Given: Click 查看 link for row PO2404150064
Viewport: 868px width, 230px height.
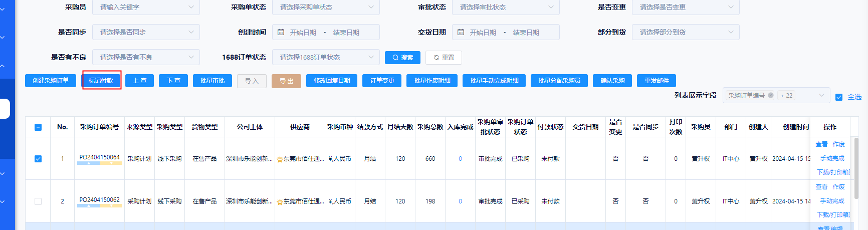Looking at the screenshot, I should (x=821, y=144).
